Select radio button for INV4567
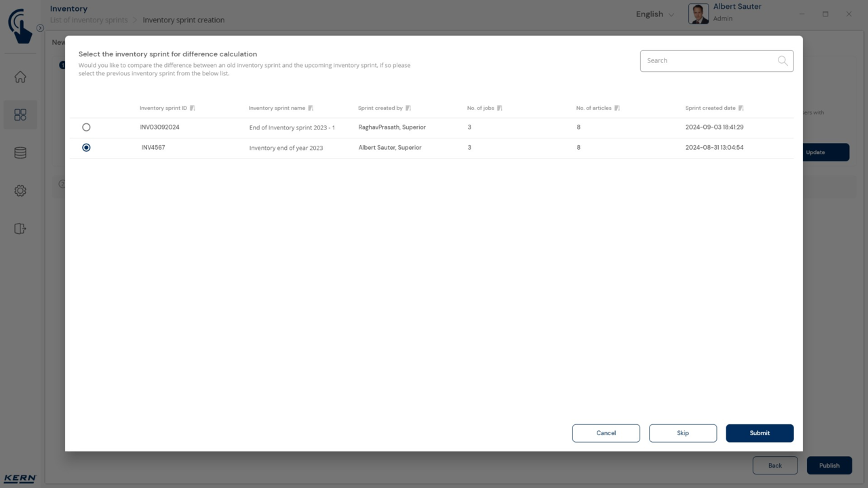 [86, 148]
